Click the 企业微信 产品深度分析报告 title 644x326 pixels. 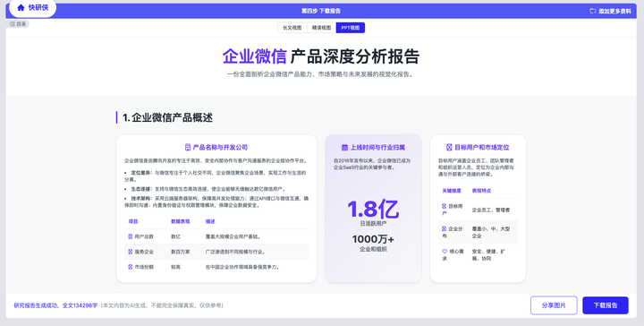321,56
